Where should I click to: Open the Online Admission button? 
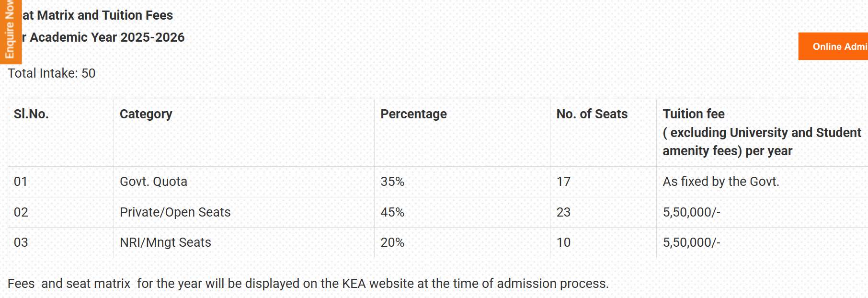[834, 46]
